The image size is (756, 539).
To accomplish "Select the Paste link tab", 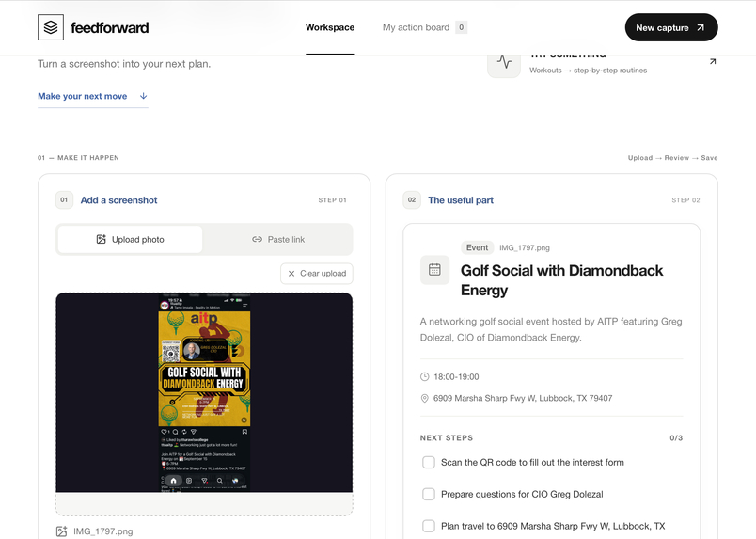I will click(278, 239).
